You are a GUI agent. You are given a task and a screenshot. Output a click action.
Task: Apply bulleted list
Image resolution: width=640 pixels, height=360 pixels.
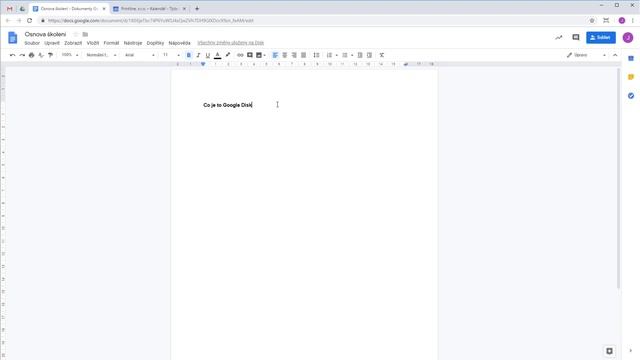345,55
